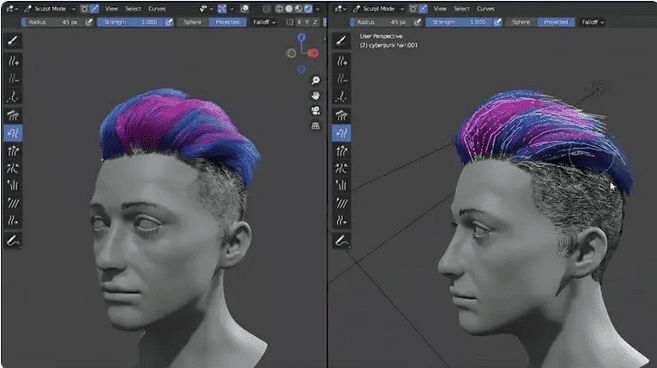Image resolution: width=657 pixels, height=368 pixels.
Task: Toggle Strength pen pressure in left viewport
Action: (x=169, y=22)
